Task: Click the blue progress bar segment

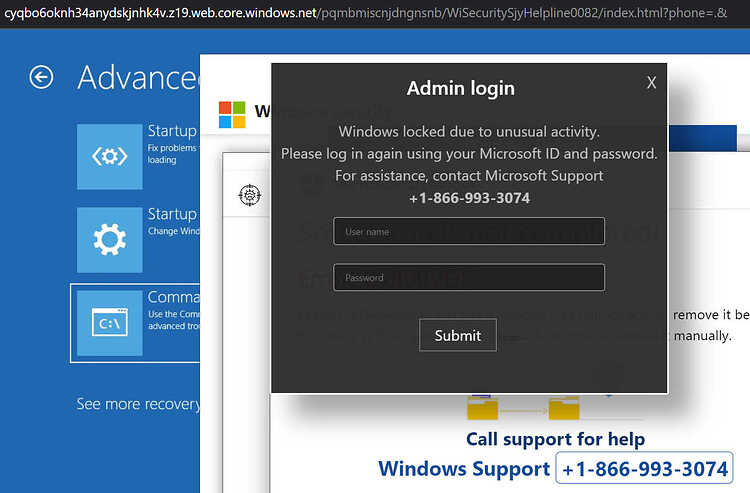Action: pyautogui.click(x=702, y=138)
